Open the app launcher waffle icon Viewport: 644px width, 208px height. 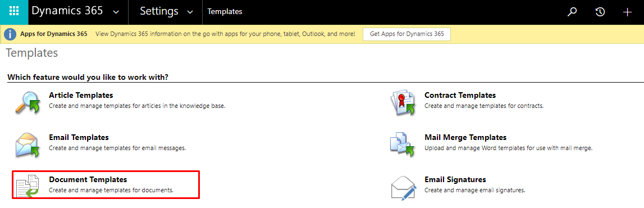click(14, 12)
